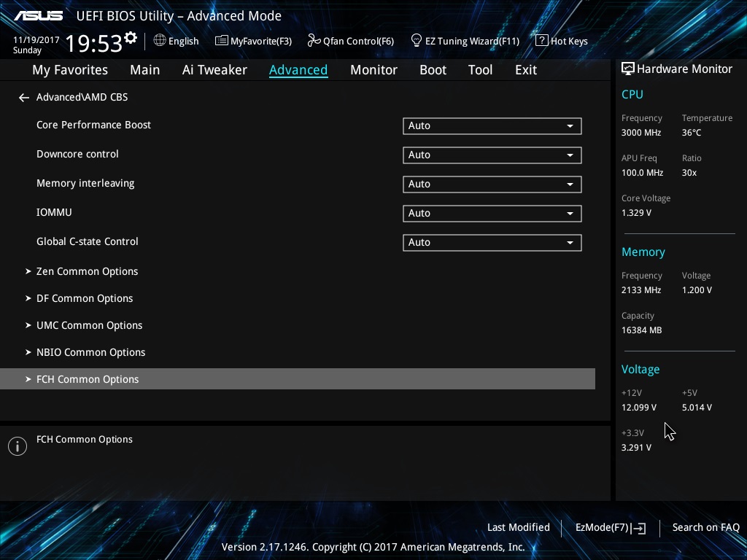Viewport: 747px width, 560px height.
Task: Open the Core Performance Boost dropdown
Action: click(492, 125)
